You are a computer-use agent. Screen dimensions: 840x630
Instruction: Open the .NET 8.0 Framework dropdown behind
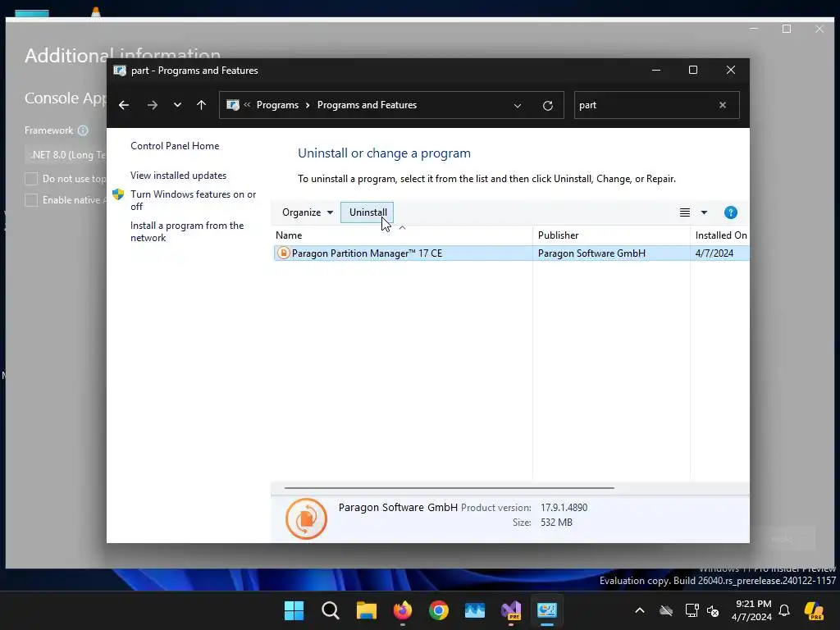[66, 155]
